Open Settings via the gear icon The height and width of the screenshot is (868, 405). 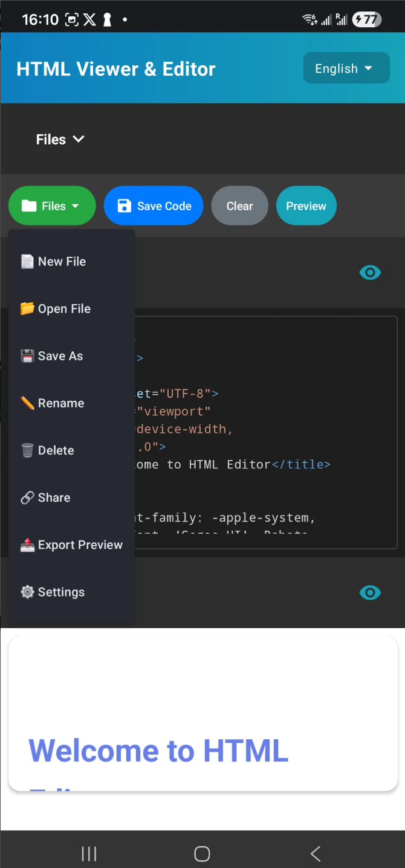pos(27,592)
